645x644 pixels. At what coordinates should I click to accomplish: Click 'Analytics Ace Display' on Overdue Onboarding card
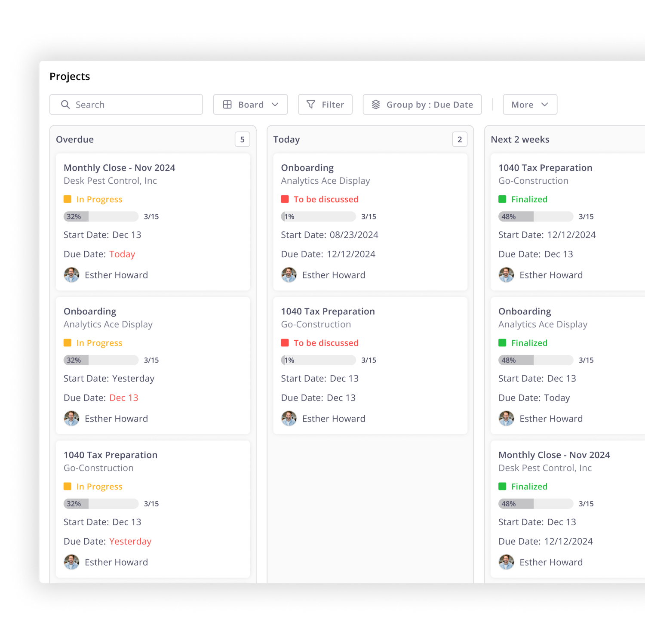coord(108,324)
